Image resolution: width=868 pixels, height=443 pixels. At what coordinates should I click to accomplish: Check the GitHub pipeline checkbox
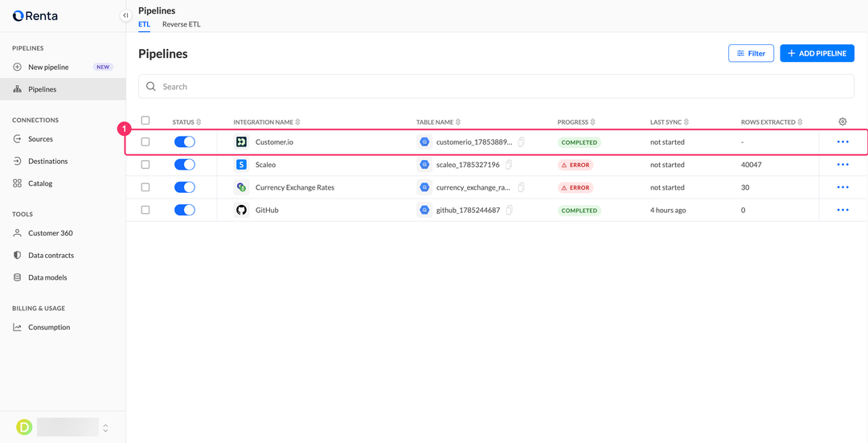(145, 210)
